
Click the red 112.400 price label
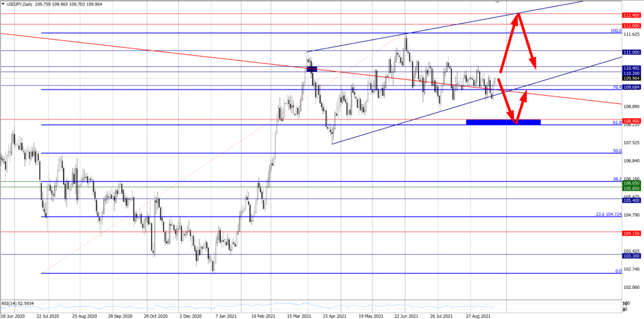pyautogui.click(x=631, y=14)
